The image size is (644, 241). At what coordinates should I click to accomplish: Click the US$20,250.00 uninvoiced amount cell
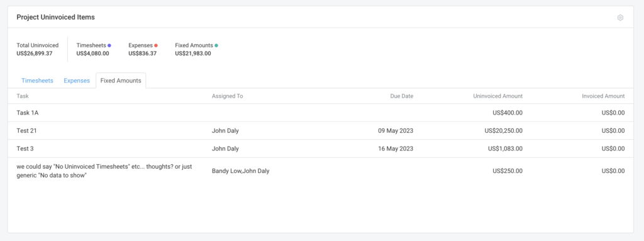(x=504, y=131)
